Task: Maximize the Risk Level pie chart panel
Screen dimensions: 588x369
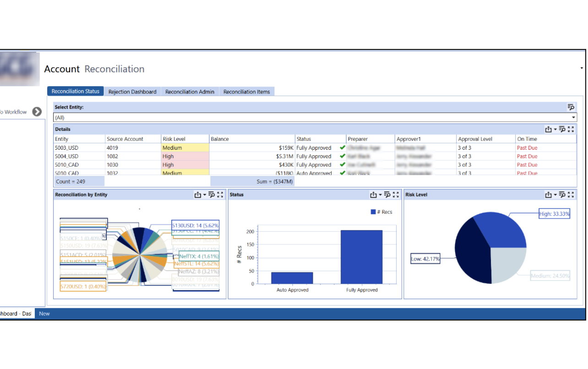Action: click(x=571, y=195)
